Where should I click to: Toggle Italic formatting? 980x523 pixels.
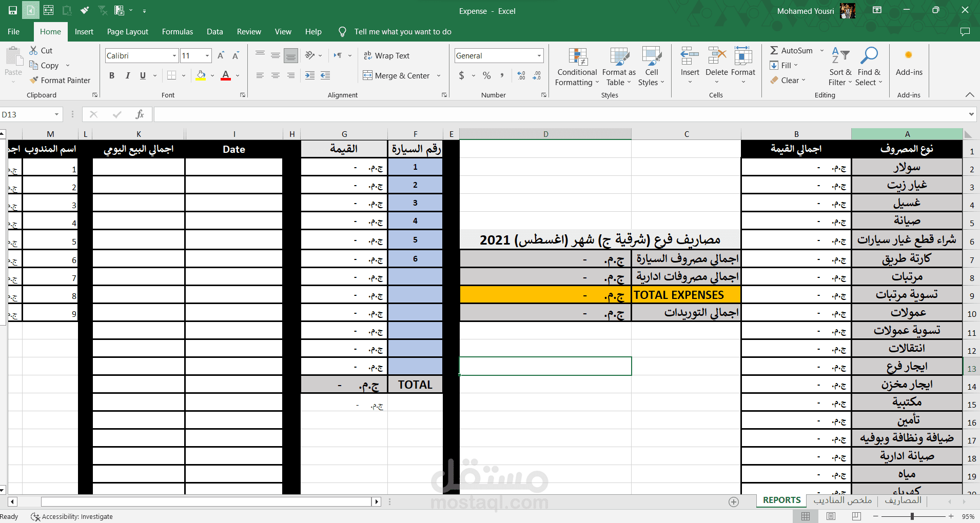point(127,75)
